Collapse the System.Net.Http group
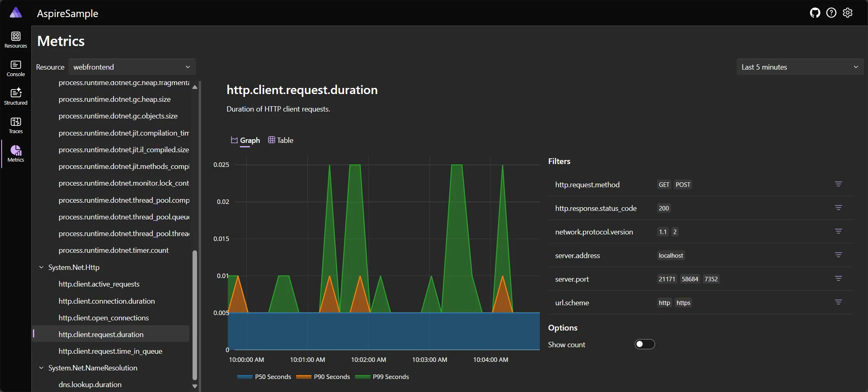This screenshot has height=392, width=868. click(41, 267)
